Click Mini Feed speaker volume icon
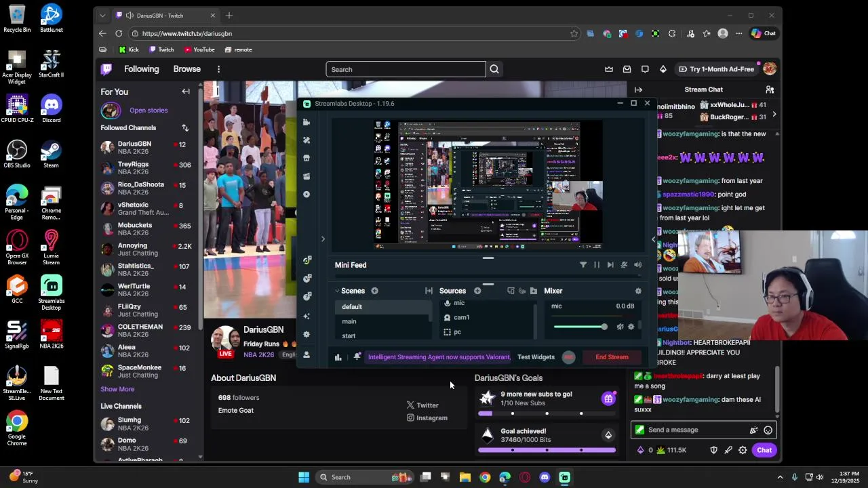The width and height of the screenshot is (868, 488). 638,265
